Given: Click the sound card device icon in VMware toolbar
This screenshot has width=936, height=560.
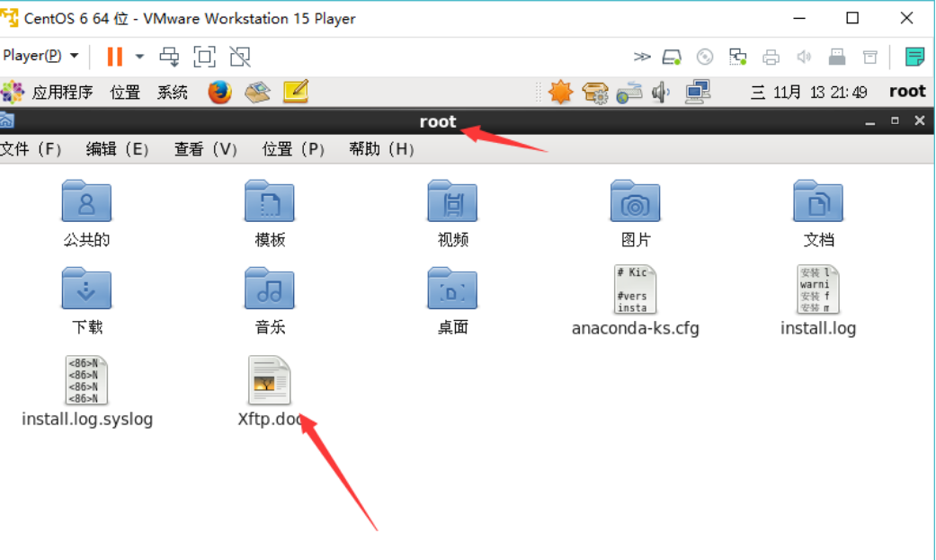Looking at the screenshot, I should pyautogui.click(x=804, y=57).
